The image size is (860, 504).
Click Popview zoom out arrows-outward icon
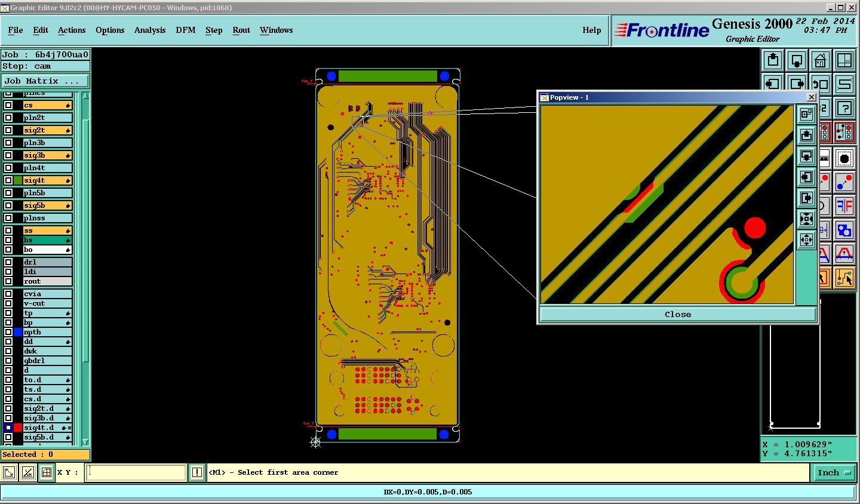coord(806,240)
